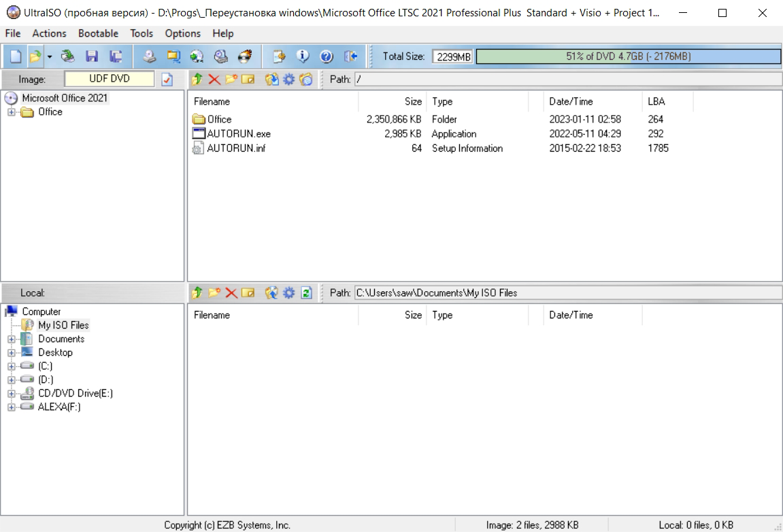Refresh the local file list with green arrows icon

306,293
